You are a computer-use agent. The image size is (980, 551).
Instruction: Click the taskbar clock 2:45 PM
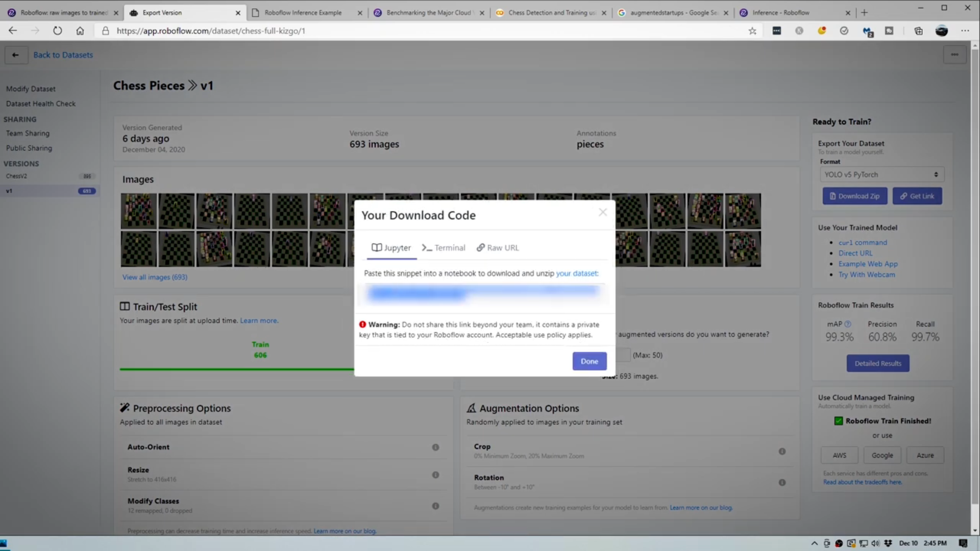pyautogui.click(x=935, y=543)
